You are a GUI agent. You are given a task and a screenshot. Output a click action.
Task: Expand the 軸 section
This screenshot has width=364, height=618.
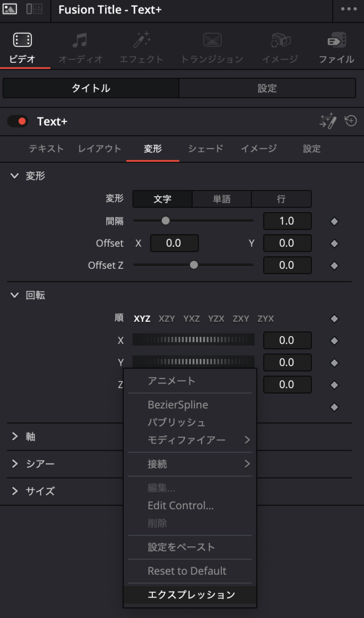(14, 437)
